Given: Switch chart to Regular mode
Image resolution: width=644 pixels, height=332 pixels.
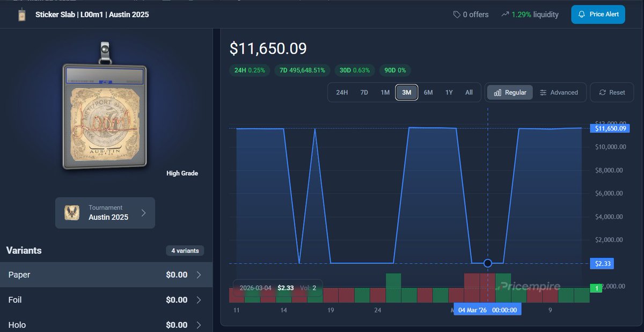Looking at the screenshot, I should pyautogui.click(x=510, y=92).
